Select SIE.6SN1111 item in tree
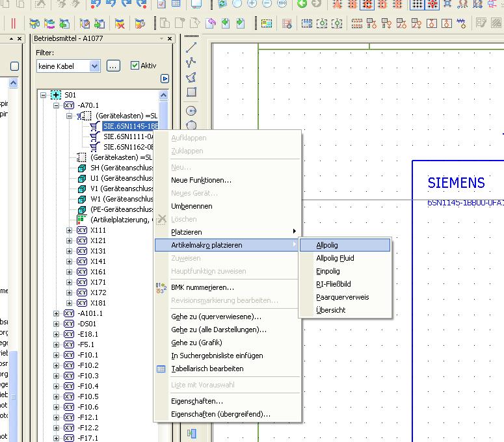504x442 pixels. pyautogui.click(x=128, y=136)
